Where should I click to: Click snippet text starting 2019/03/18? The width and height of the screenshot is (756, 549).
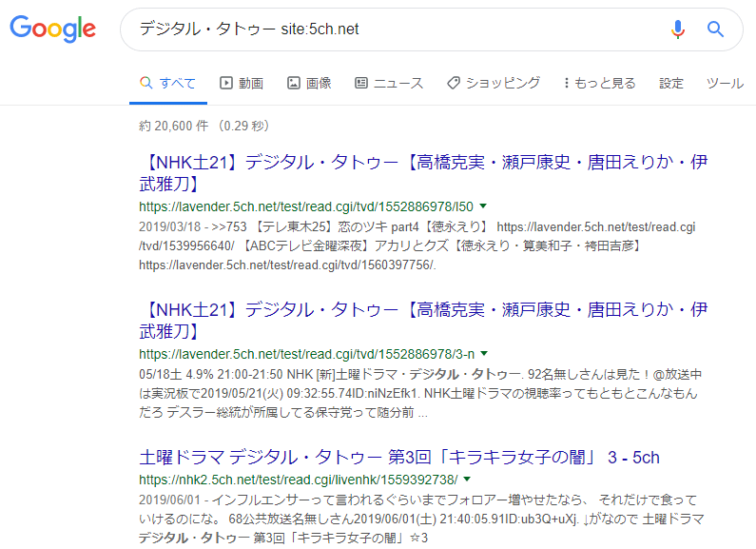coord(417,246)
